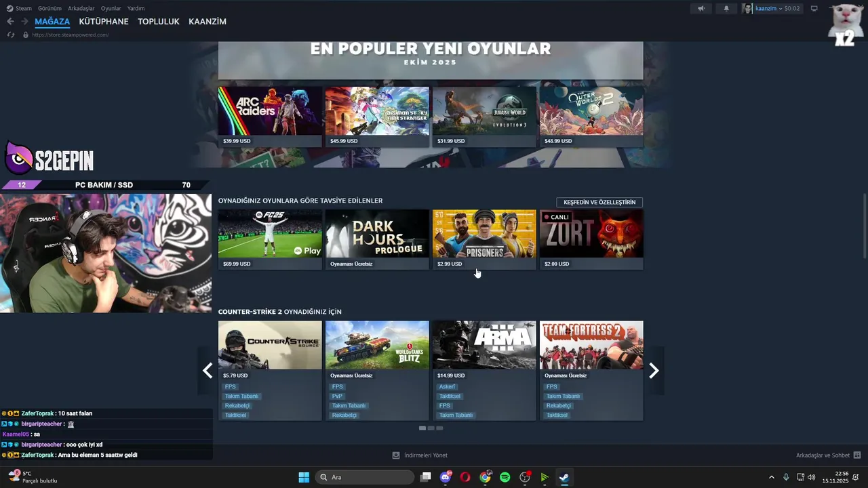Click the Askerî tag under ARMA
868x488 pixels.
447,386
